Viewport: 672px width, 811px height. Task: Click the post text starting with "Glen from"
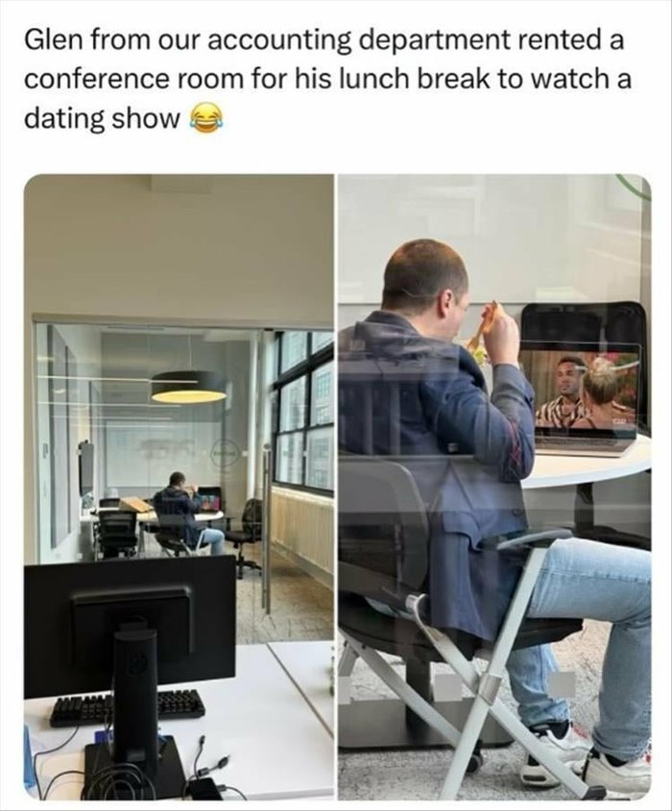point(328,80)
